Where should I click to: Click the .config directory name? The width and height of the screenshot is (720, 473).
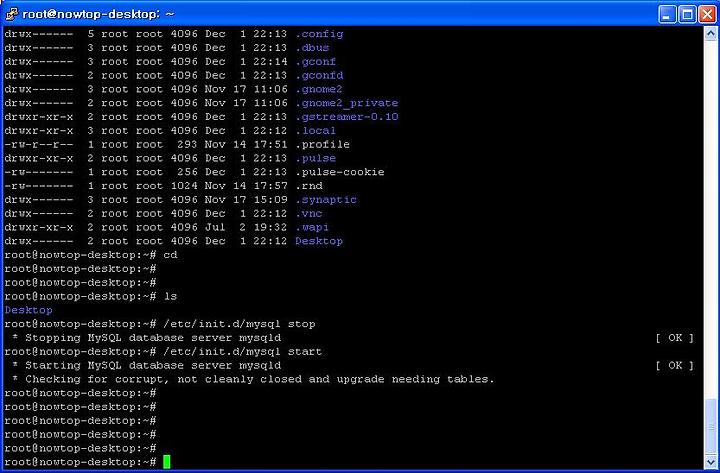pyautogui.click(x=319, y=34)
